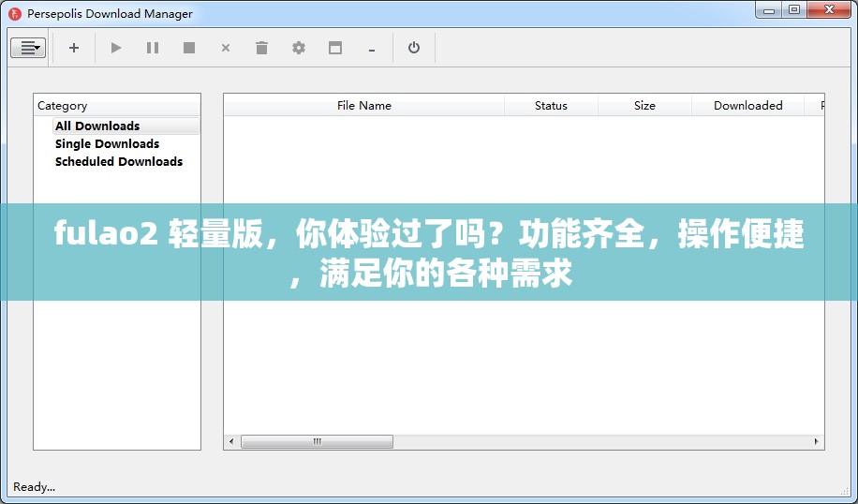Open preferences via the gear icon
The image size is (858, 504).
coord(298,48)
